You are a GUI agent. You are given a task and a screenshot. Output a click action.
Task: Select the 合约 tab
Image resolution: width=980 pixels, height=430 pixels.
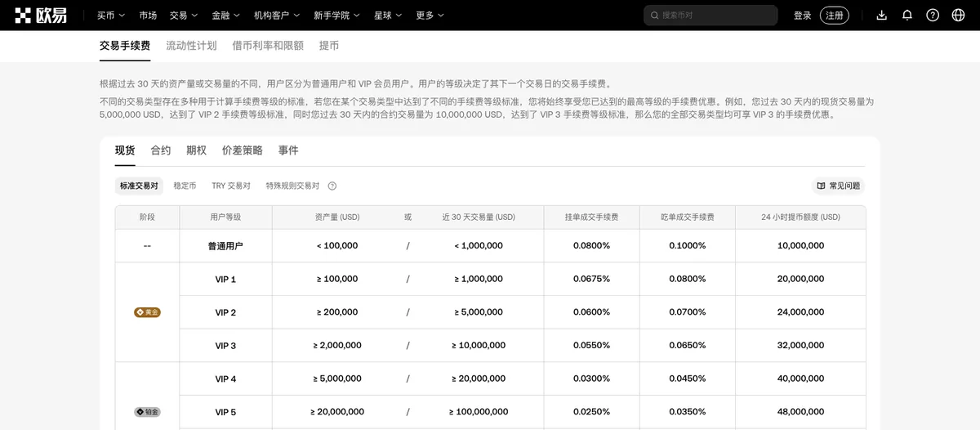coord(161,150)
